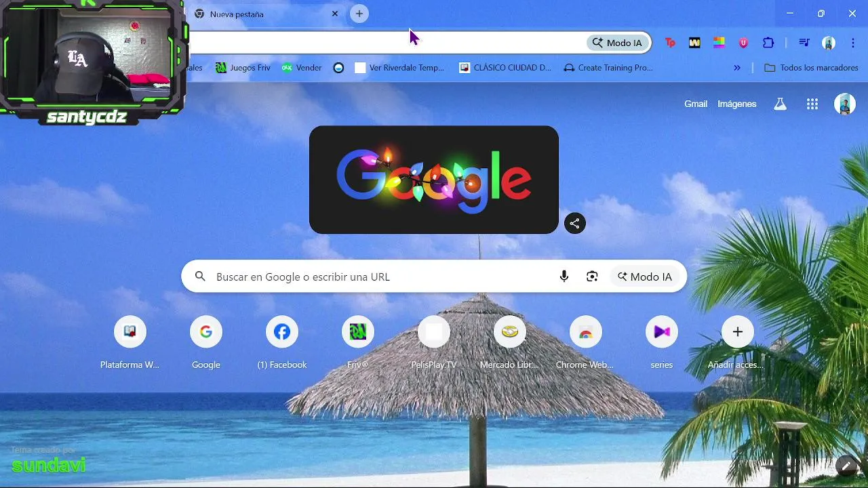Open the red Tp extension icon
This screenshot has height=488, width=868.
click(x=670, y=43)
